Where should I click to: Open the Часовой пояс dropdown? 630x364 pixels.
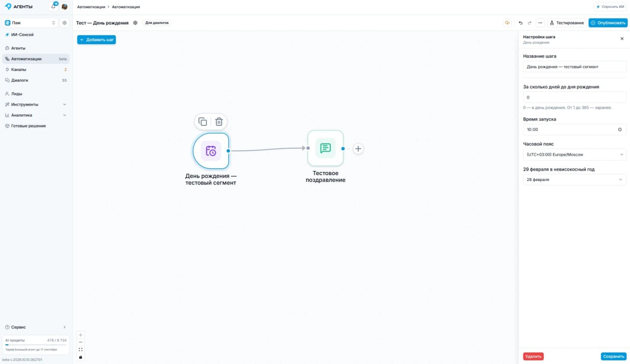(574, 154)
